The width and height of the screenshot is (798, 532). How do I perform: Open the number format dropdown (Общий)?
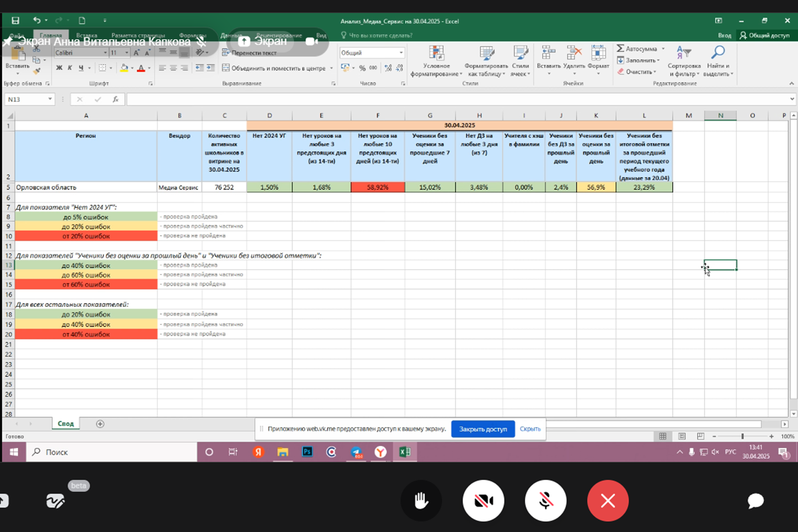[401, 53]
